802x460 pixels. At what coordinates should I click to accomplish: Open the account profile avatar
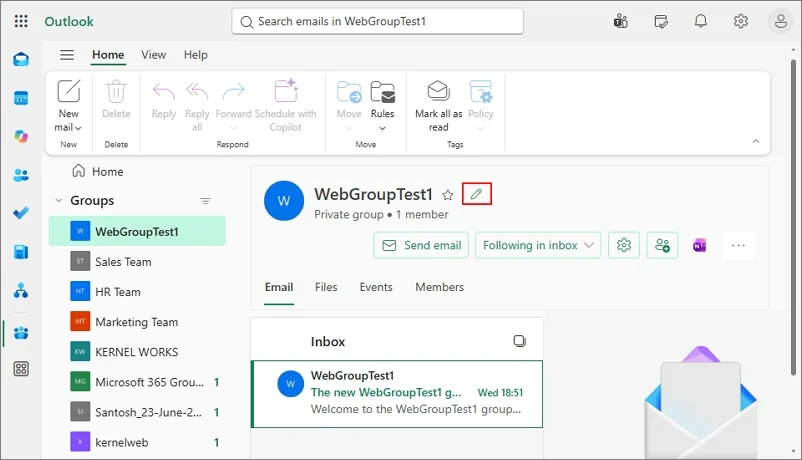pyautogui.click(x=781, y=21)
